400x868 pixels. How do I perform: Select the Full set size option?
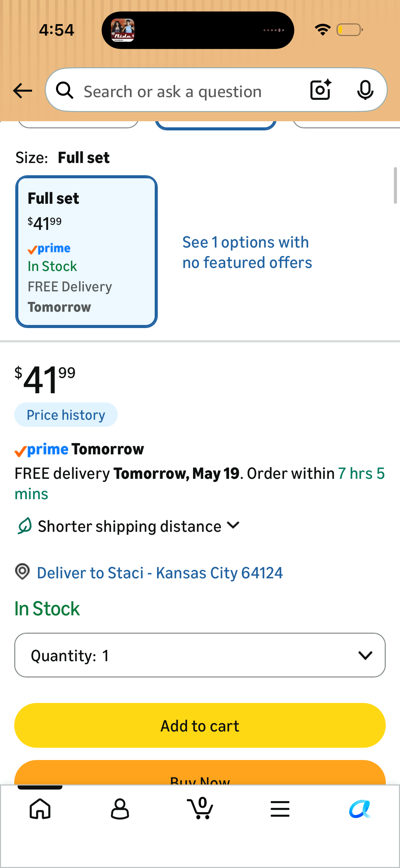tap(87, 252)
